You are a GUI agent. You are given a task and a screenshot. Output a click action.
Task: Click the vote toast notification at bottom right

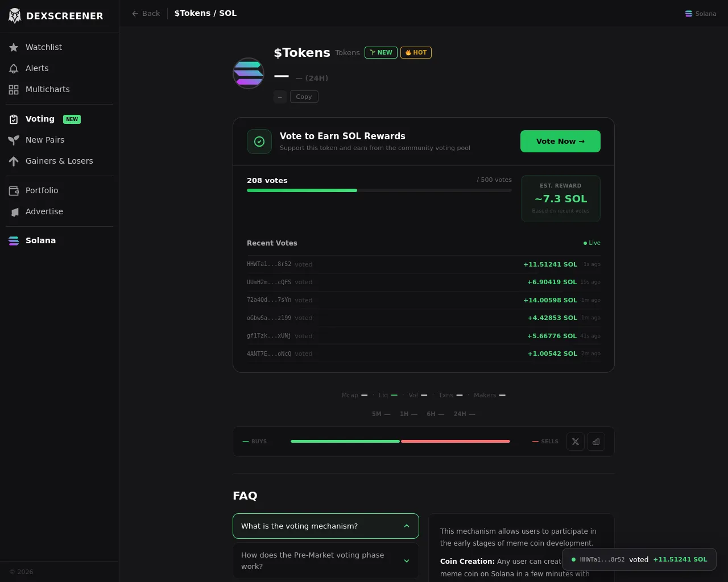pos(639,559)
